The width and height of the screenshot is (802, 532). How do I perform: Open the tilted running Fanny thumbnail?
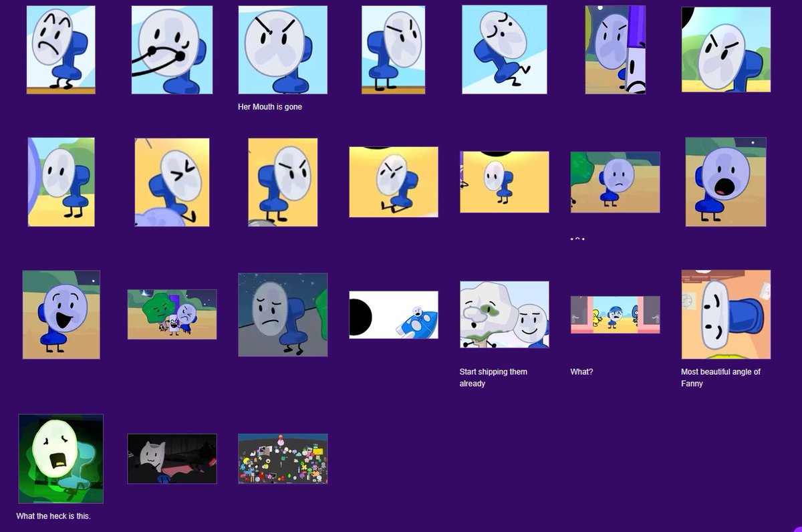[505, 50]
